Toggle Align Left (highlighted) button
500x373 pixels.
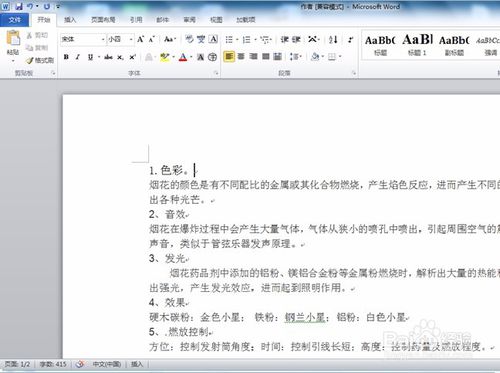tap(229, 57)
